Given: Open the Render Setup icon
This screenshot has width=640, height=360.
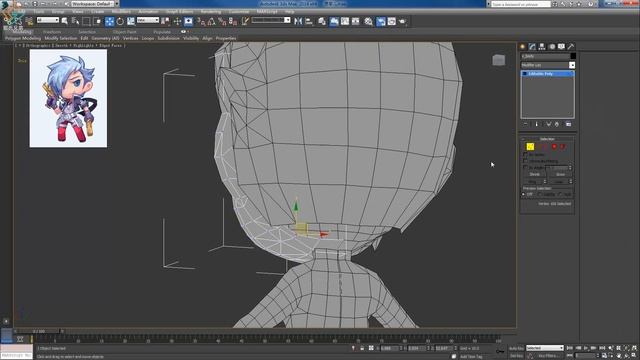Looking at the screenshot, I should pos(381,22).
